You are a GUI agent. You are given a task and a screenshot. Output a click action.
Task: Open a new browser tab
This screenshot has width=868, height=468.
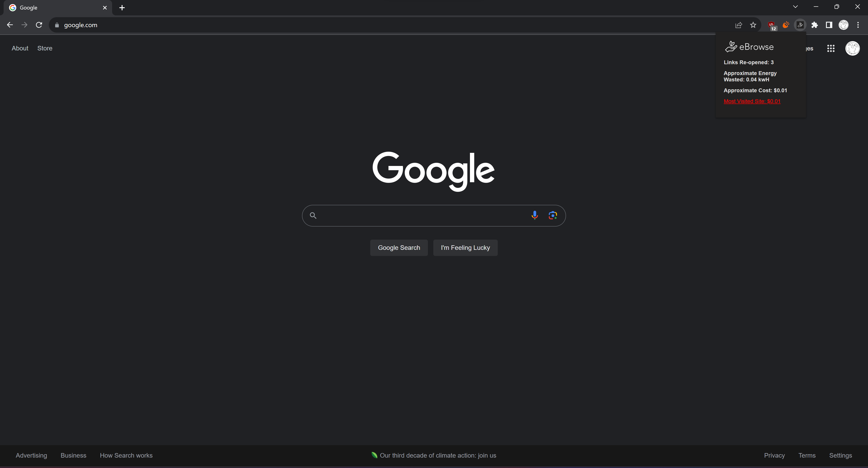pos(122,8)
